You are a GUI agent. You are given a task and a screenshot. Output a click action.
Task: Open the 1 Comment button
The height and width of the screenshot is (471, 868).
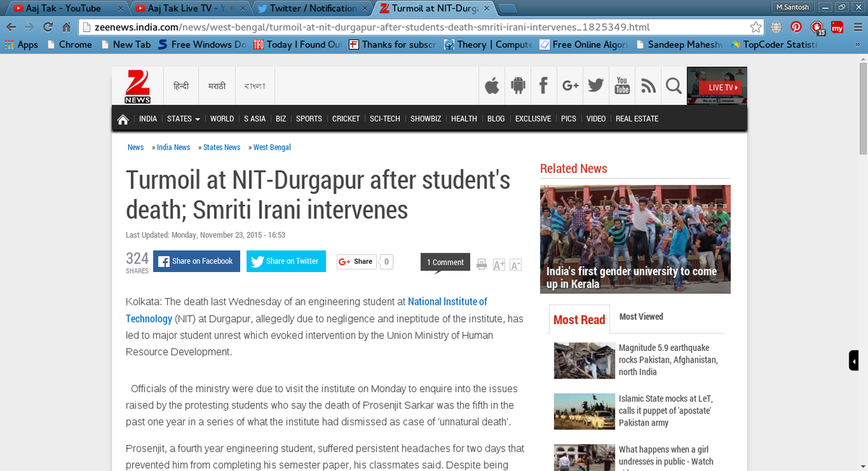coord(445,262)
